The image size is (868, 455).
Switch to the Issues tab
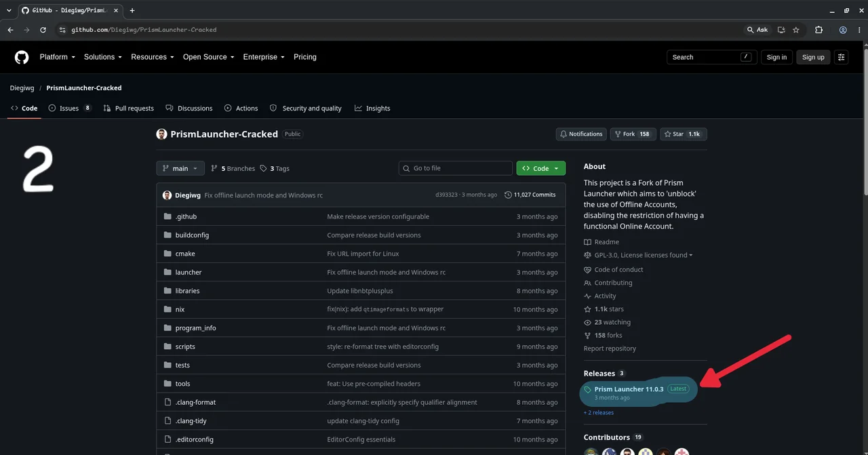tap(70, 108)
